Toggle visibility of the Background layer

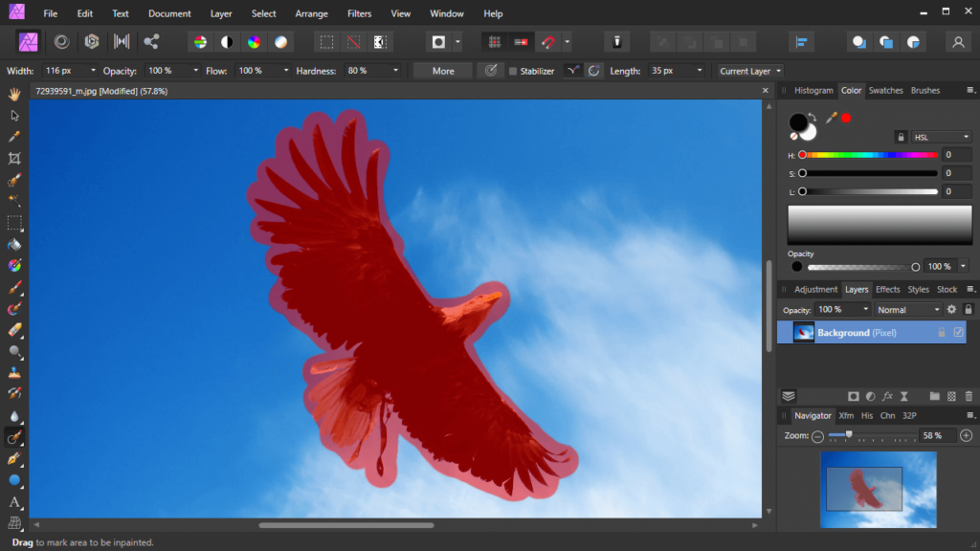point(959,332)
